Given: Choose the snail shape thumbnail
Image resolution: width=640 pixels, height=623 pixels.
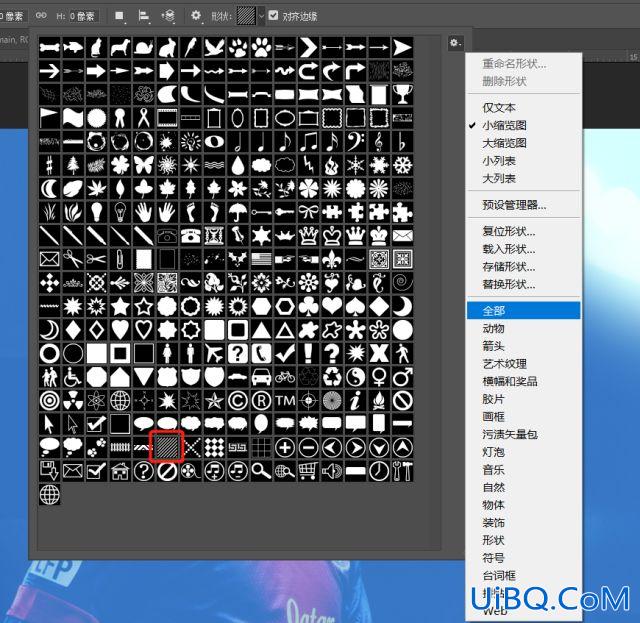Looking at the screenshot, I should click(144, 48).
